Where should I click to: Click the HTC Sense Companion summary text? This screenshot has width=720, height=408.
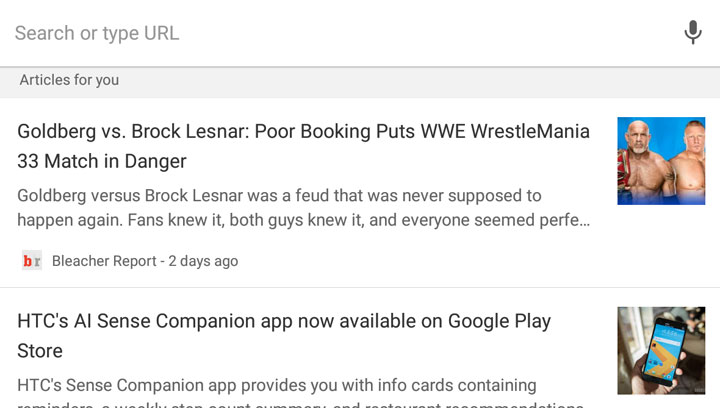pyautogui.click(x=277, y=385)
